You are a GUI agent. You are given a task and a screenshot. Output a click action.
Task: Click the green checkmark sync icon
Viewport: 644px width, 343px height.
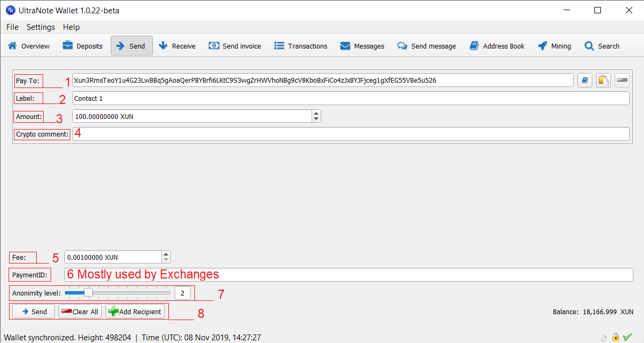tap(627, 337)
